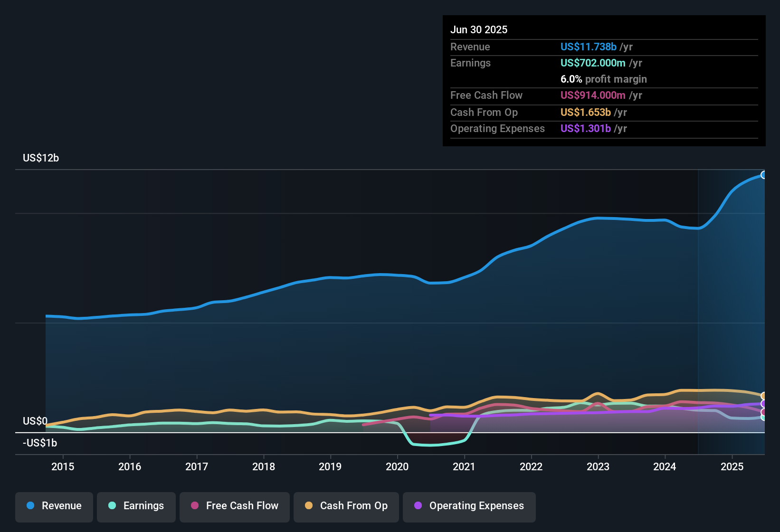
Task: Click the 2020 x-axis year label
Action: click(x=397, y=466)
